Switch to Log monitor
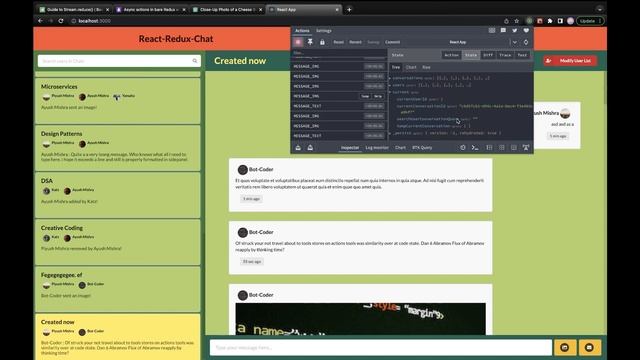The image size is (640, 360). (x=377, y=148)
